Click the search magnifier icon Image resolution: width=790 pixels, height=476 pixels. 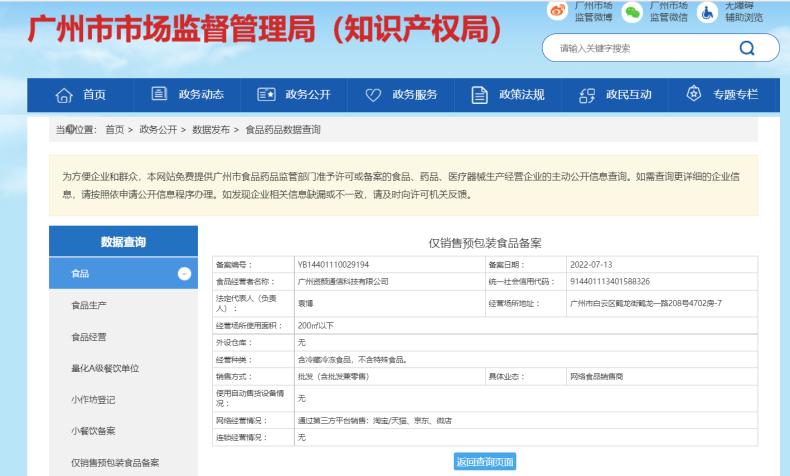[747, 48]
